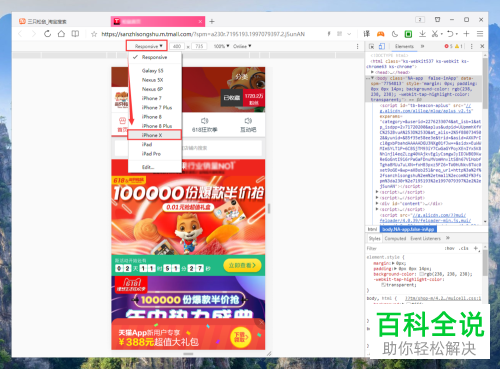Open the Responsive device dropdown
The image size is (500, 369).
[x=146, y=46]
